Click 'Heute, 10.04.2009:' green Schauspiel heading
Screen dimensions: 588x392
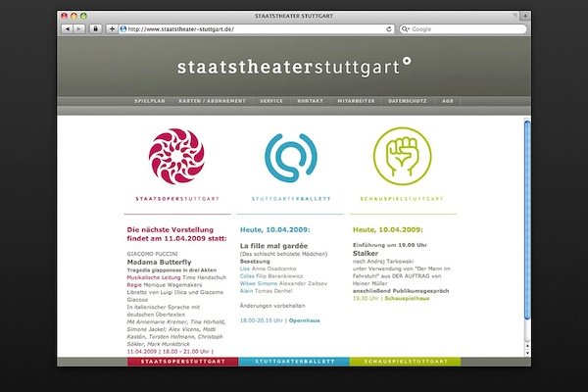[x=387, y=229]
